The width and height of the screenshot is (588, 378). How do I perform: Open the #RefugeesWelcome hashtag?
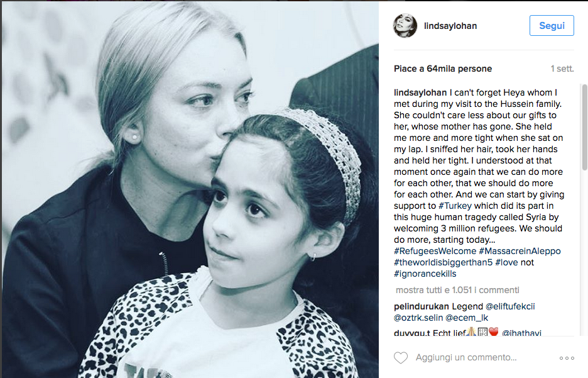pos(435,251)
